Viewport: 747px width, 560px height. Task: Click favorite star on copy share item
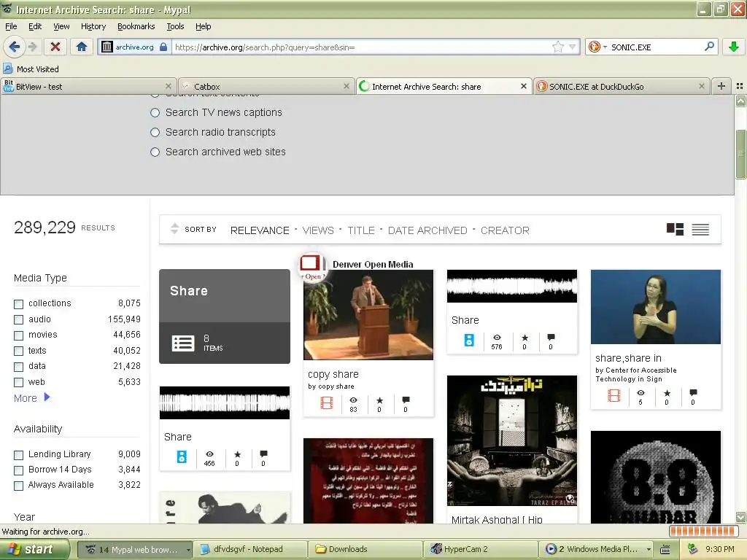379,400
